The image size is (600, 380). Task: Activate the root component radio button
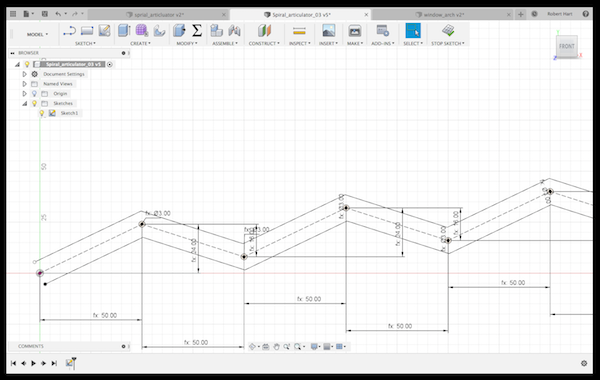110,64
